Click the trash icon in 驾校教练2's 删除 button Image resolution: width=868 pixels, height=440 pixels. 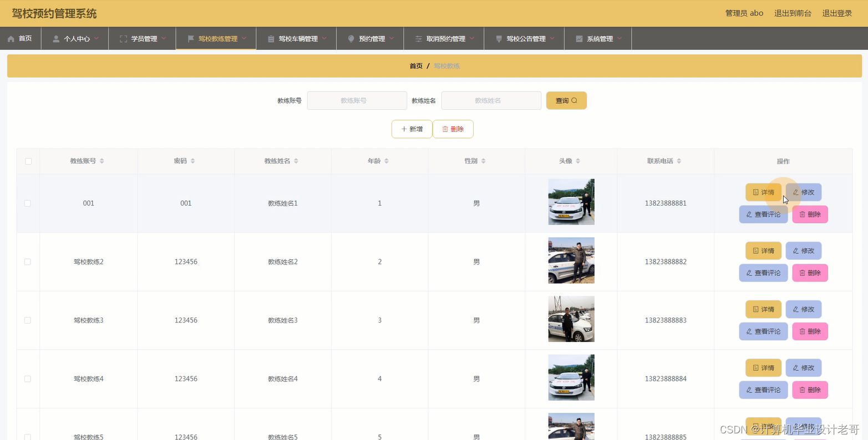802,273
